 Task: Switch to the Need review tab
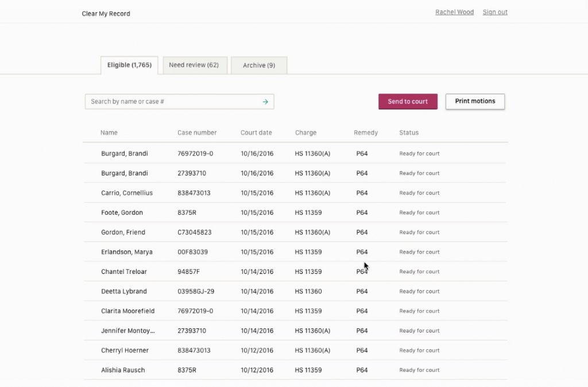pos(194,65)
